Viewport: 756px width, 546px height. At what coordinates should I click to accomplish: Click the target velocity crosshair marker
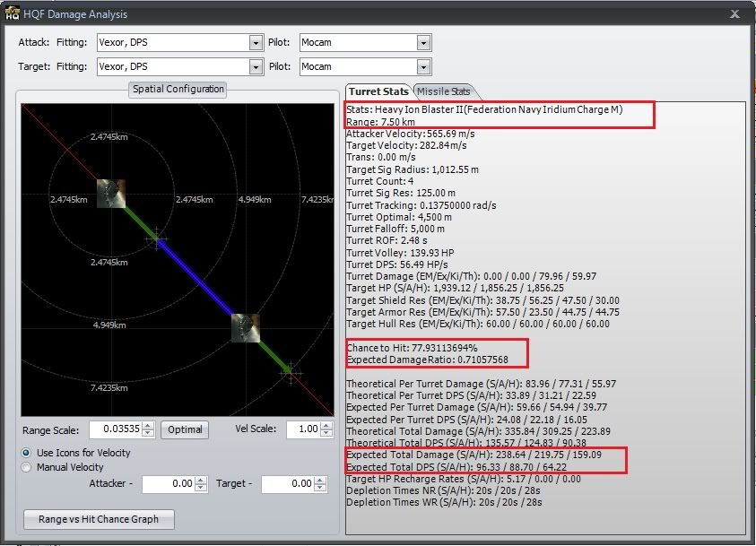(x=291, y=372)
